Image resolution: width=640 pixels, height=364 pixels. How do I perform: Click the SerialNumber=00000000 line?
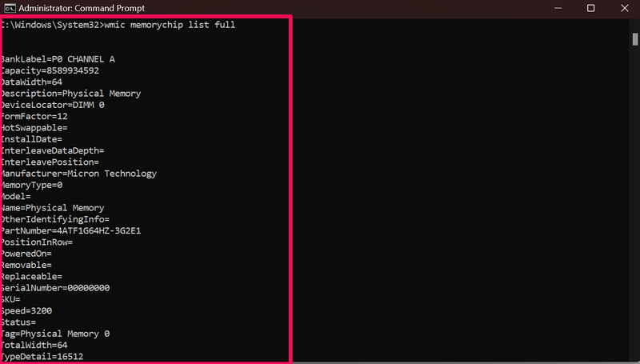click(x=54, y=288)
